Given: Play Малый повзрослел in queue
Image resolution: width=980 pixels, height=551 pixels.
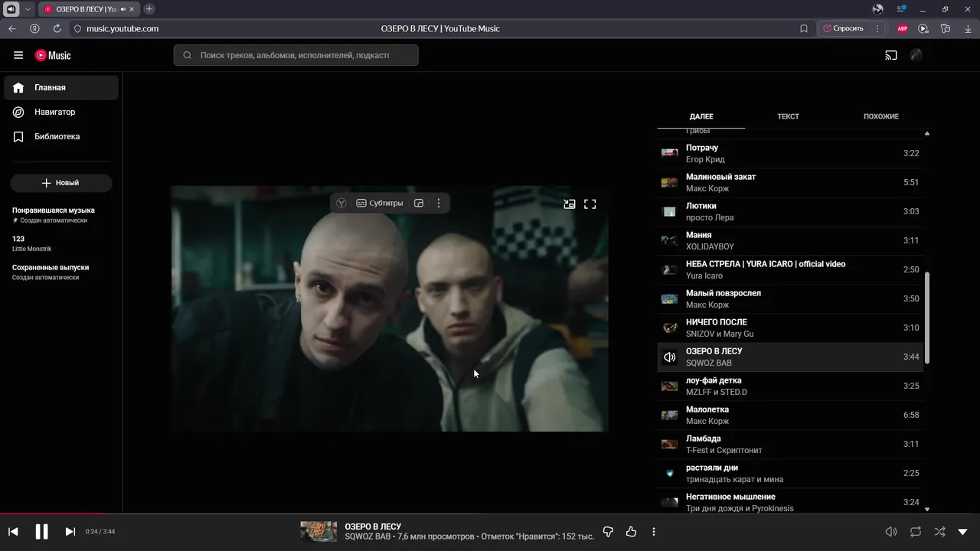Looking at the screenshot, I should (790, 298).
